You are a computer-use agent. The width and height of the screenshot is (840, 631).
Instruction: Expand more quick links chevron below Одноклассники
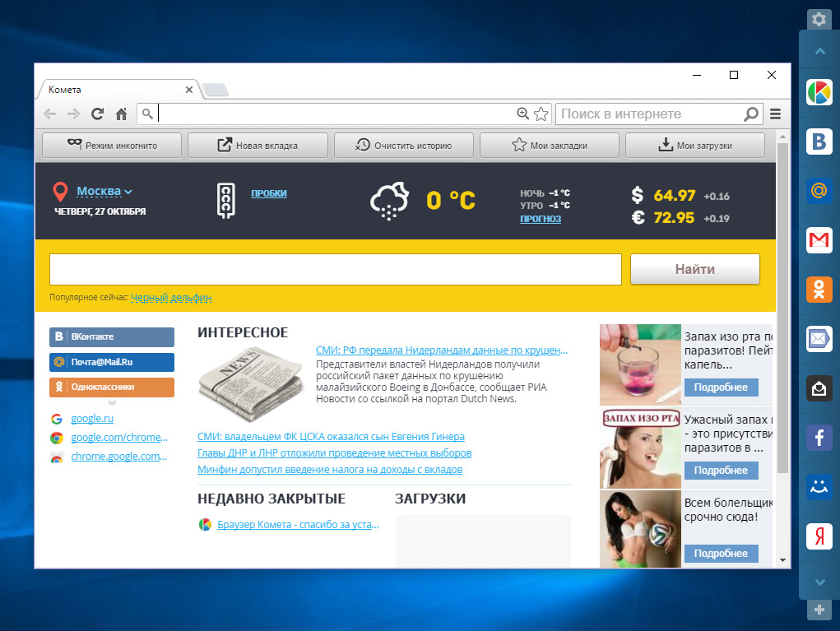tap(112, 402)
